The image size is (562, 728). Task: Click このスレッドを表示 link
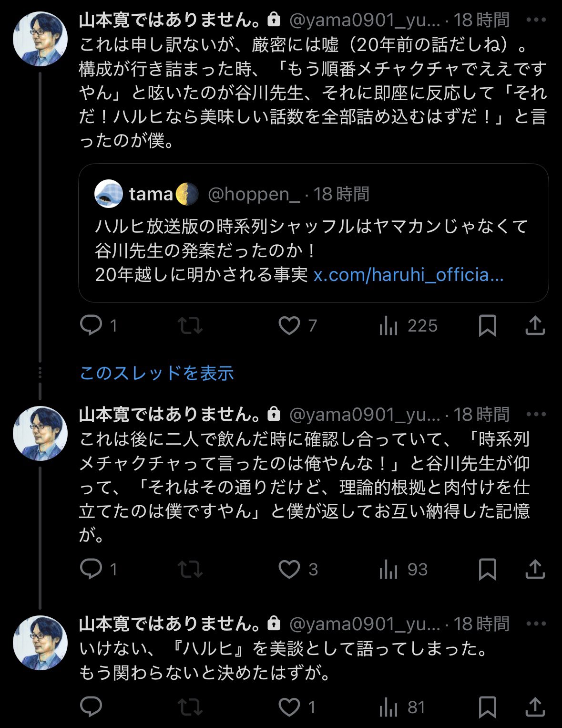pos(157,373)
